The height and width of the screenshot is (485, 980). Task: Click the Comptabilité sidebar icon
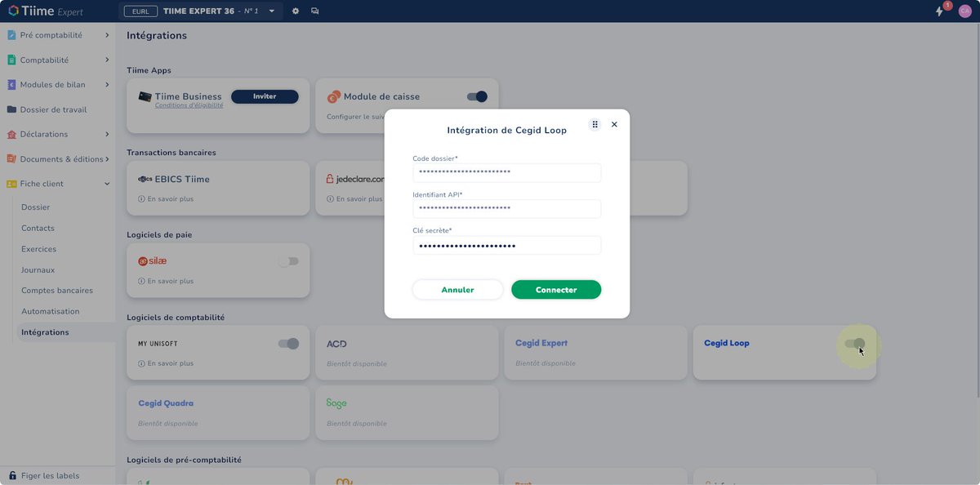[12, 60]
